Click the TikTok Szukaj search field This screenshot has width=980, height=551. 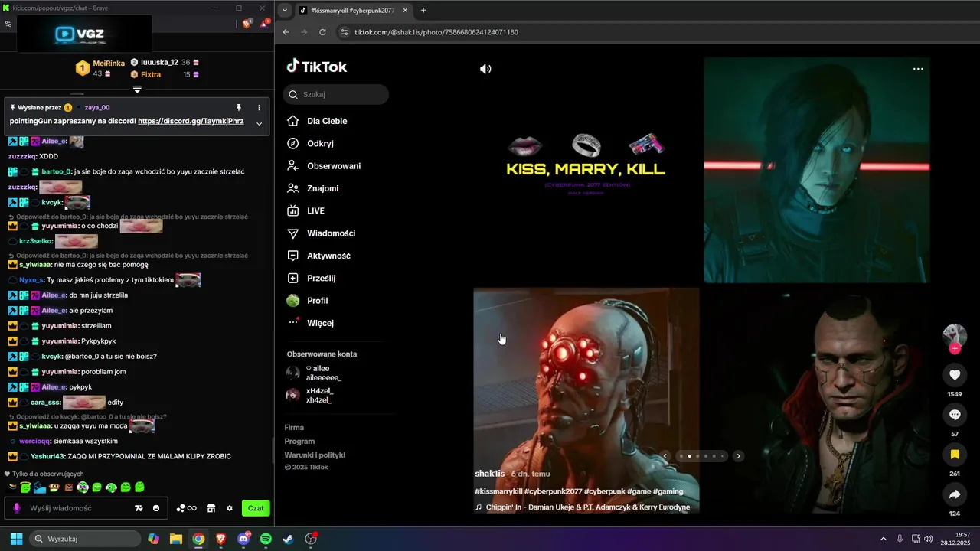[x=337, y=94]
